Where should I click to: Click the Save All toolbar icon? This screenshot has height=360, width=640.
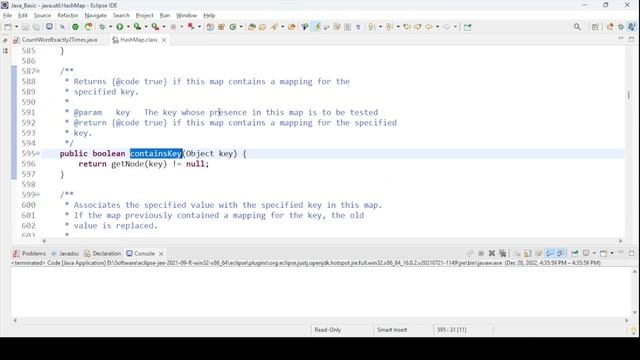click(x=36, y=27)
